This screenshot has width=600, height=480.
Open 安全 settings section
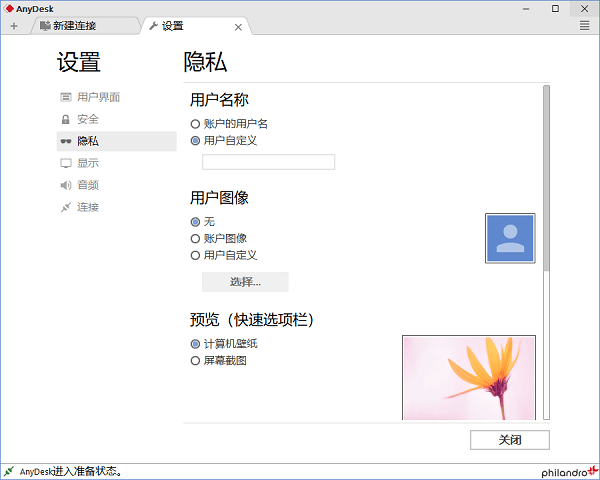click(116, 119)
